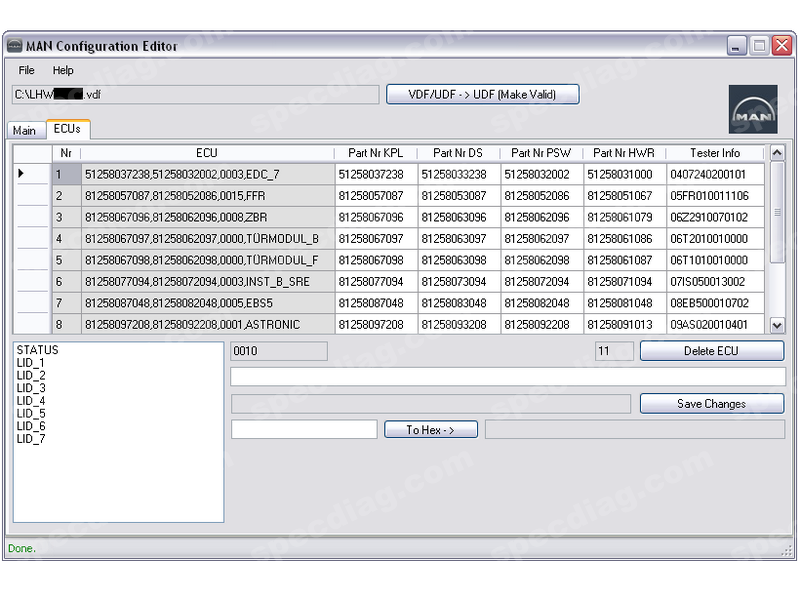Click the title bar application icon
Viewport: 800px width, 600px height.
pos(14,46)
